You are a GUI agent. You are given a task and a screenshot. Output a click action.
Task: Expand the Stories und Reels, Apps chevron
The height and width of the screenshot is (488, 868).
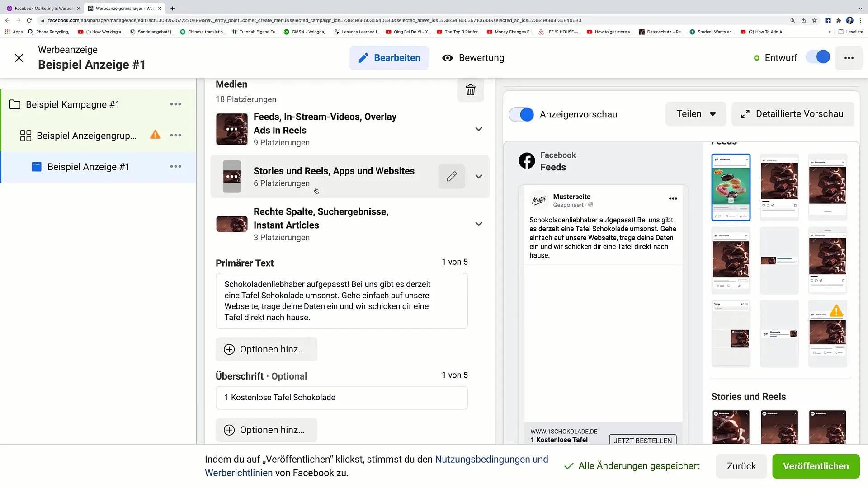[479, 176]
